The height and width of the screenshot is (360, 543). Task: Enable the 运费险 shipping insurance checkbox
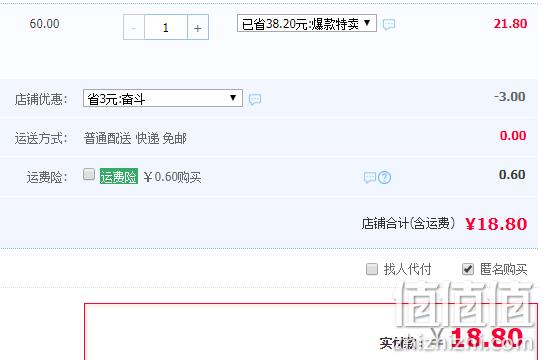(x=89, y=174)
